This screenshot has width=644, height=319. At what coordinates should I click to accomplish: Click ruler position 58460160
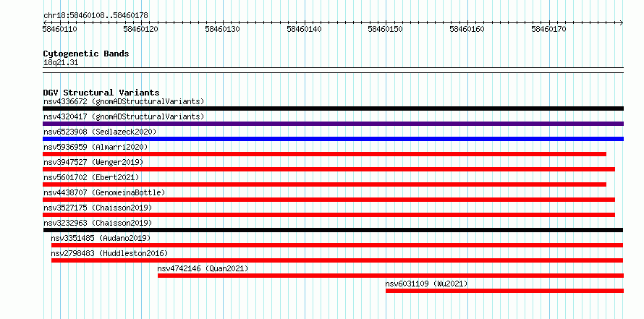(467, 29)
